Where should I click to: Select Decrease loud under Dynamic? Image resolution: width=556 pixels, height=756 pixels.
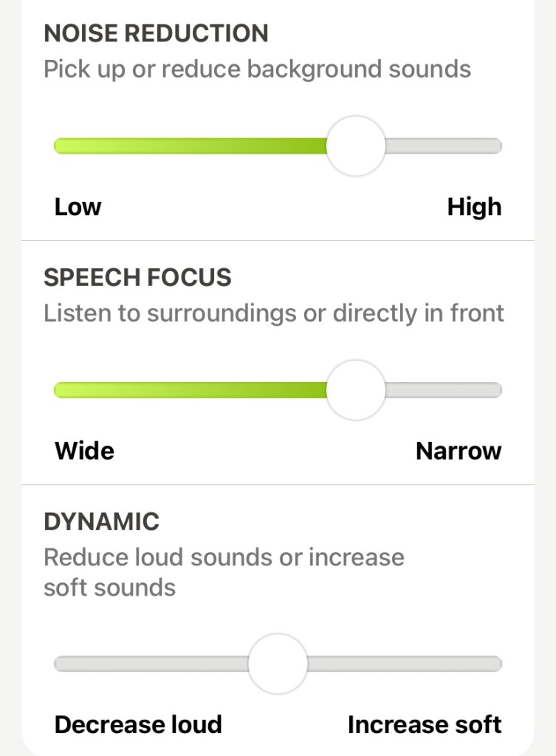pos(137,724)
